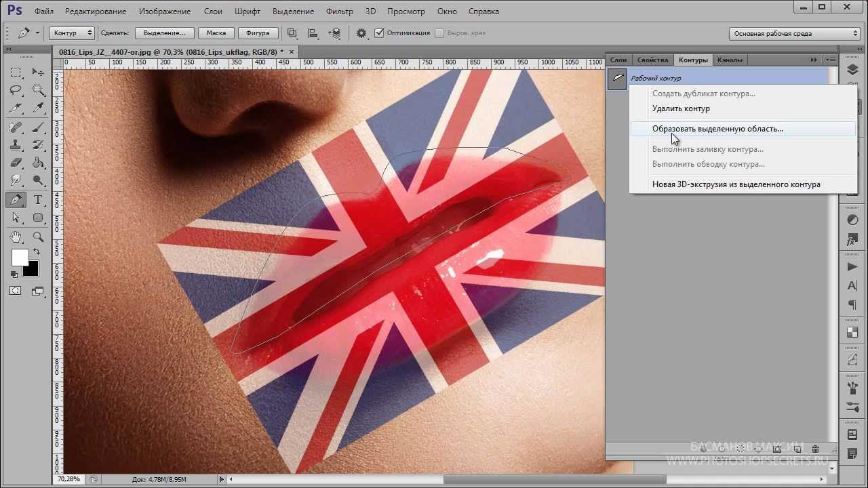Open the Редактирование menu
The image size is (868, 488).
(96, 12)
